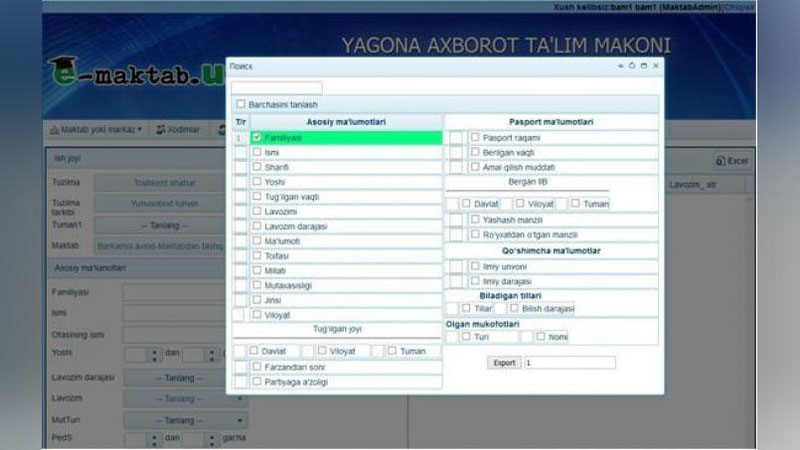Maximize the Поиск dialog window

coord(643,66)
